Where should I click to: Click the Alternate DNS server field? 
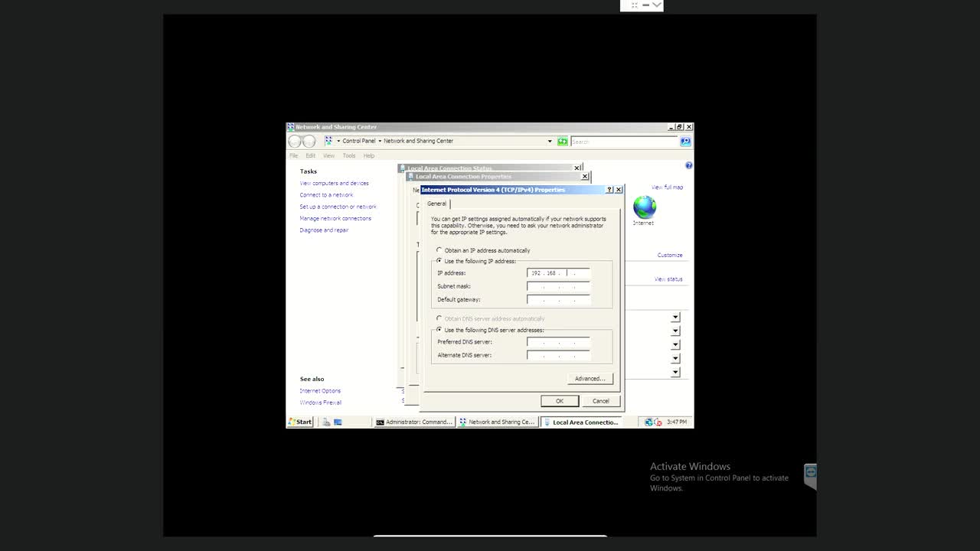coord(558,355)
